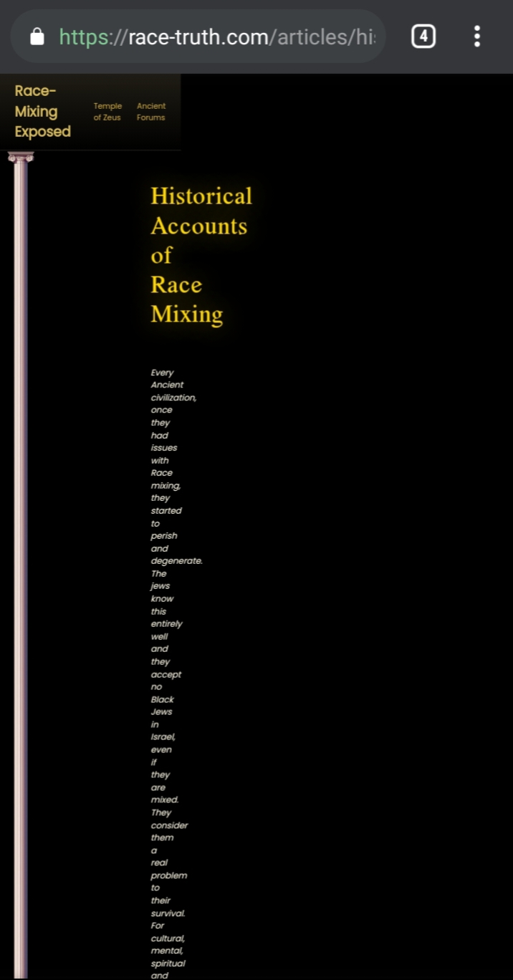Image resolution: width=513 pixels, height=980 pixels.
Task: Click the first word Every of the article
Action: (162, 373)
